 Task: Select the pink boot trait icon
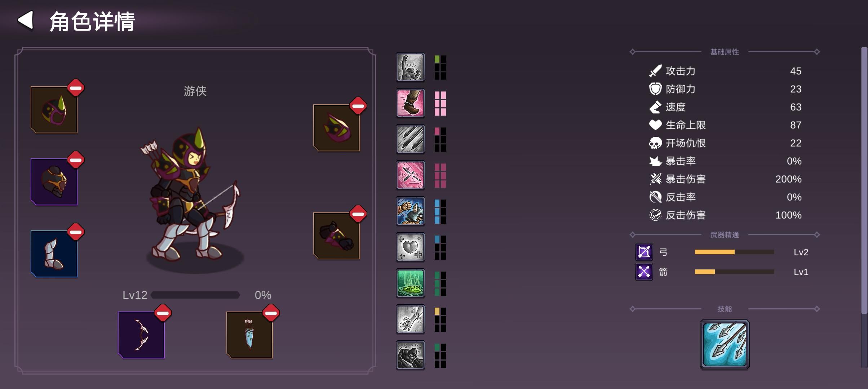pos(410,103)
